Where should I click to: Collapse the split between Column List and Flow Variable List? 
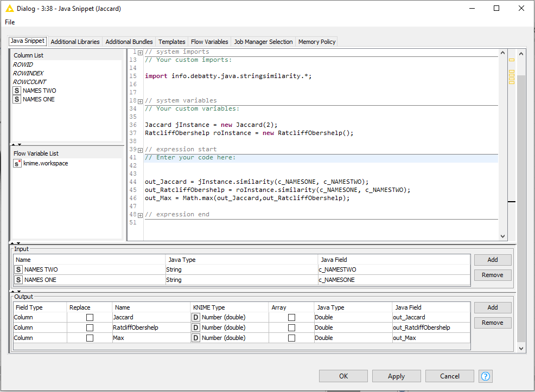click(x=16, y=145)
